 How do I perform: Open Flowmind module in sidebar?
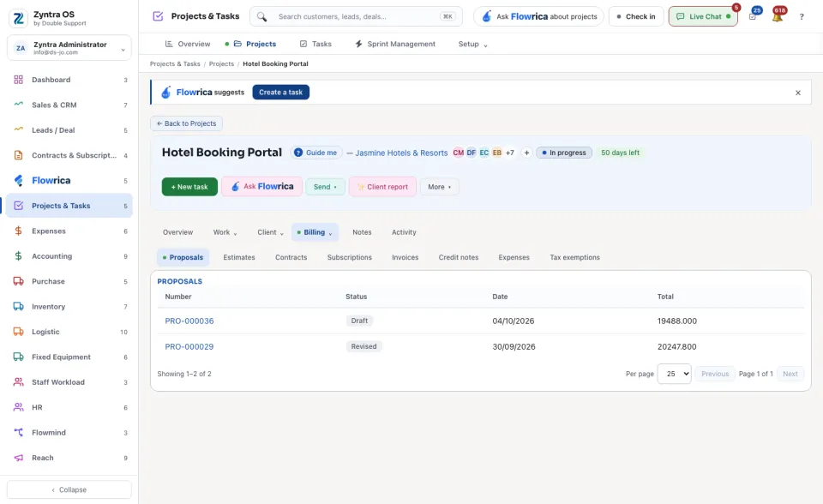69,433
